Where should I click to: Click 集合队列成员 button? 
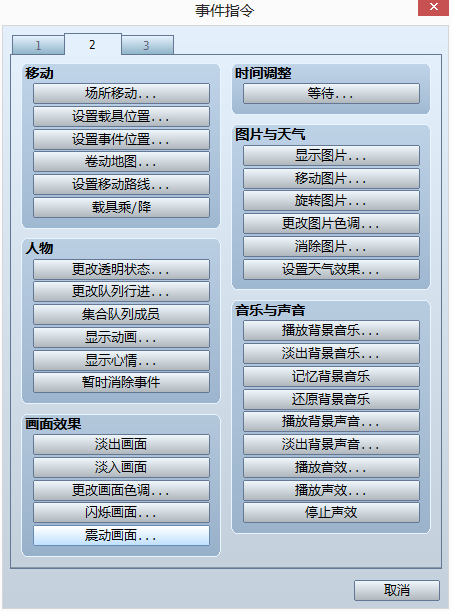click(121, 314)
